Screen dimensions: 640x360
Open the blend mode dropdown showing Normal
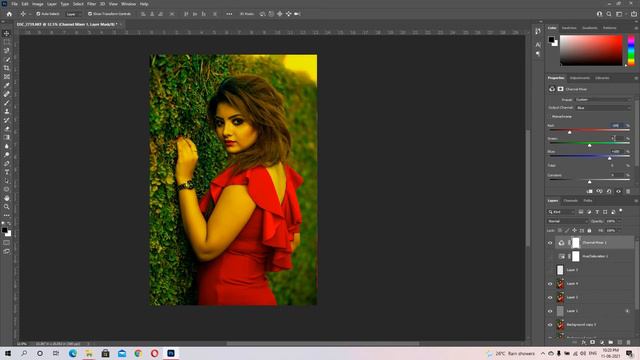[567, 221]
